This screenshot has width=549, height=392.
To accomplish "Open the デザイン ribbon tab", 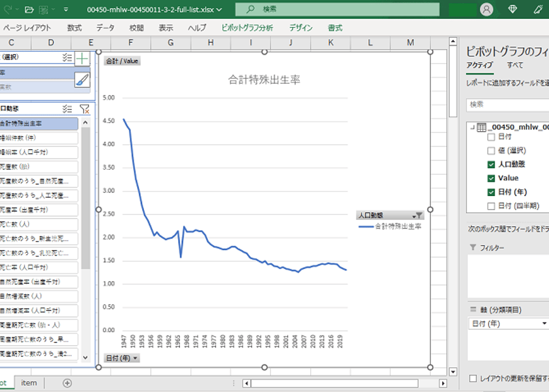I will [x=301, y=28].
